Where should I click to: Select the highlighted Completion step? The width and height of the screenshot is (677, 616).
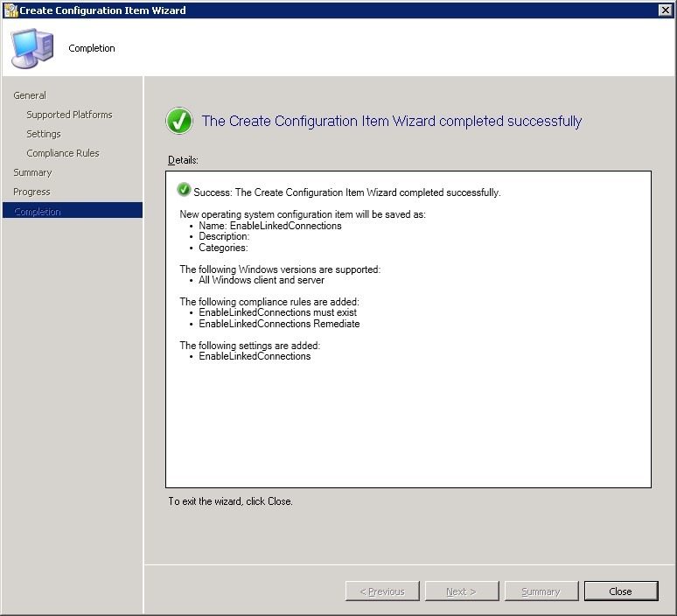click(72, 210)
